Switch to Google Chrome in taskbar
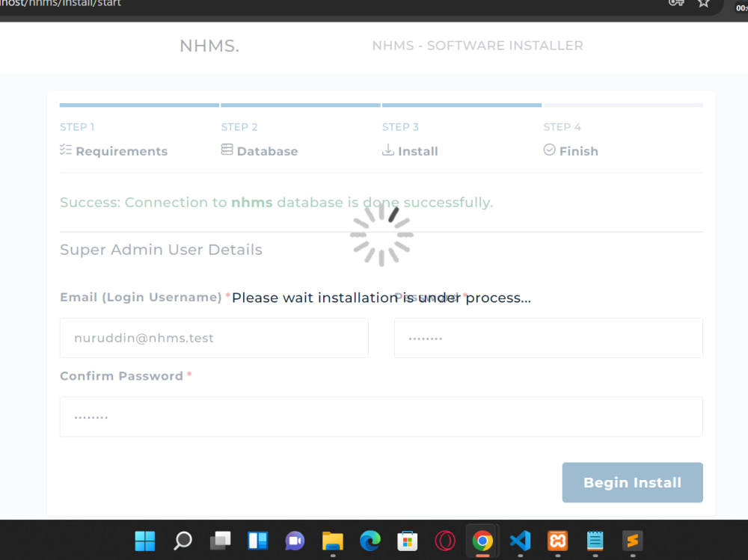The height and width of the screenshot is (560, 748). [482, 541]
